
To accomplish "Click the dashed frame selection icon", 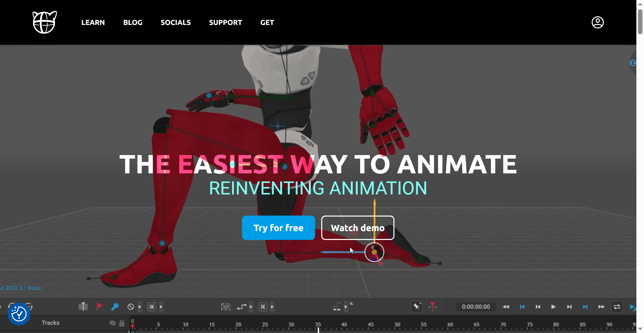I will coord(226,307).
